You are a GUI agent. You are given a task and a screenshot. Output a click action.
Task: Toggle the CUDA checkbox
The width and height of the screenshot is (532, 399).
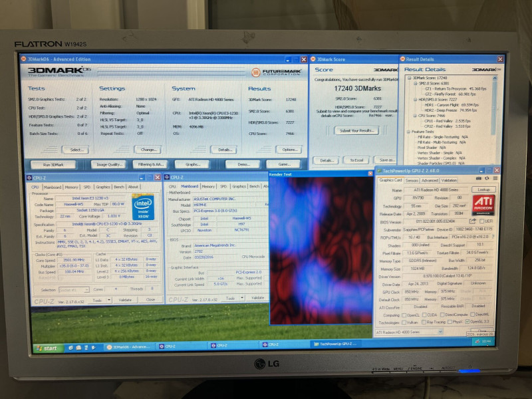coord(424,315)
